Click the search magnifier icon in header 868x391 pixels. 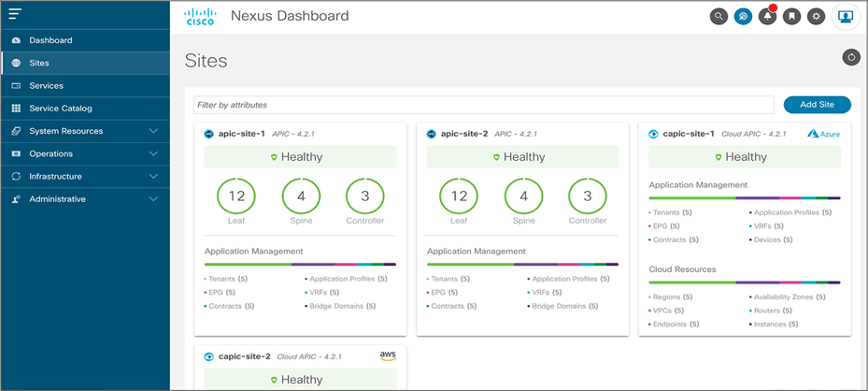pos(719,17)
